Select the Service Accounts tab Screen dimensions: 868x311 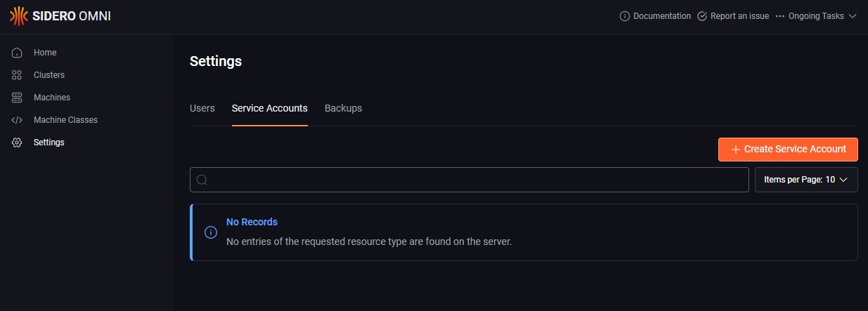tap(269, 108)
